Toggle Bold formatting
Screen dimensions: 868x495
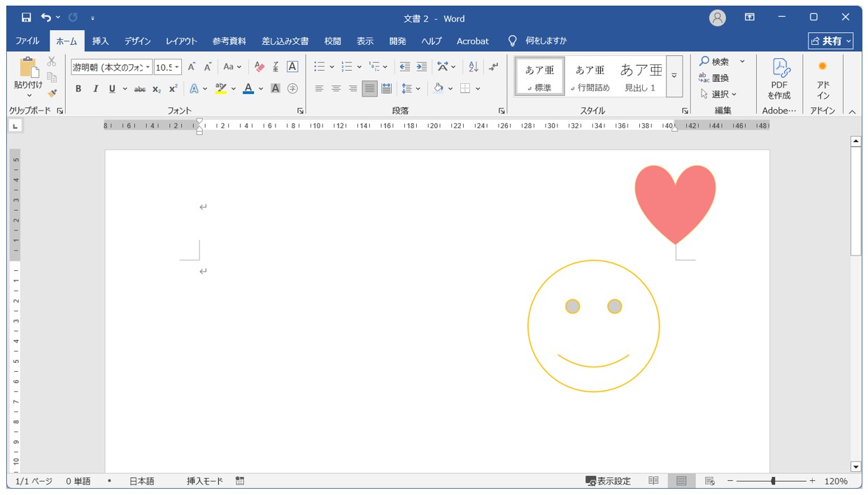point(78,89)
